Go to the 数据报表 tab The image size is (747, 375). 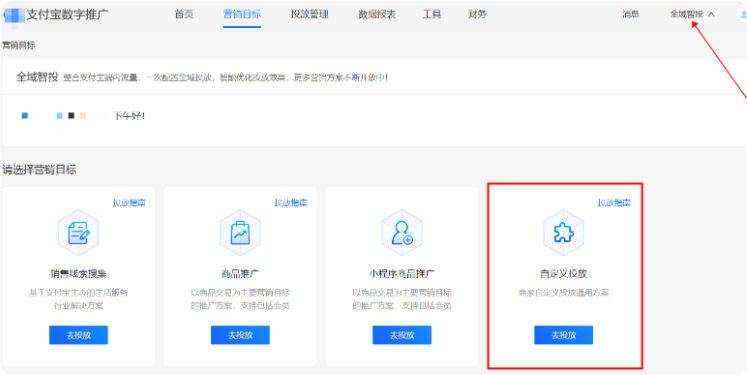(x=377, y=14)
